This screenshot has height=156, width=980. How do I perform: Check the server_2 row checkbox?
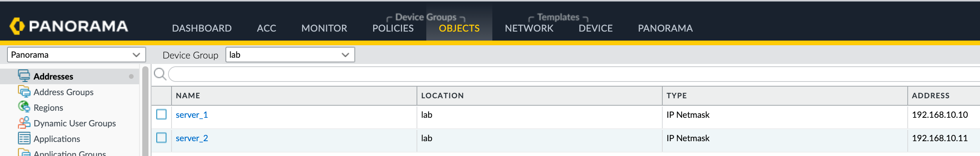coord(161,138)
